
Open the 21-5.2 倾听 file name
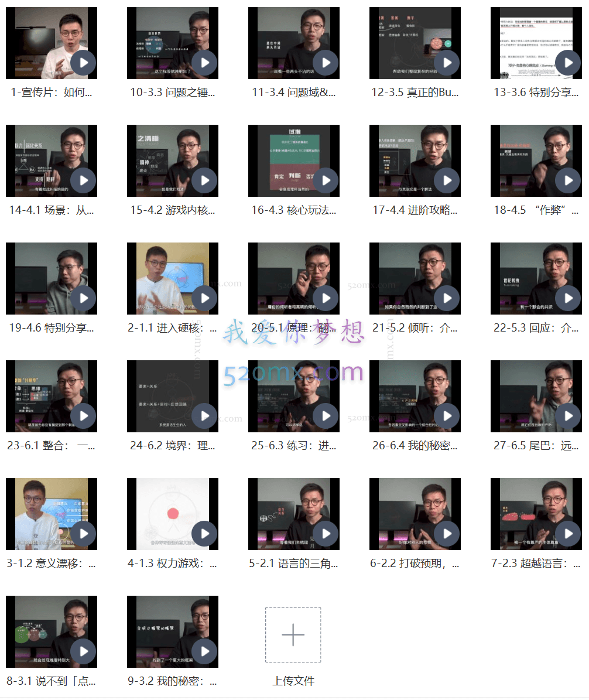tap(415, 328)
